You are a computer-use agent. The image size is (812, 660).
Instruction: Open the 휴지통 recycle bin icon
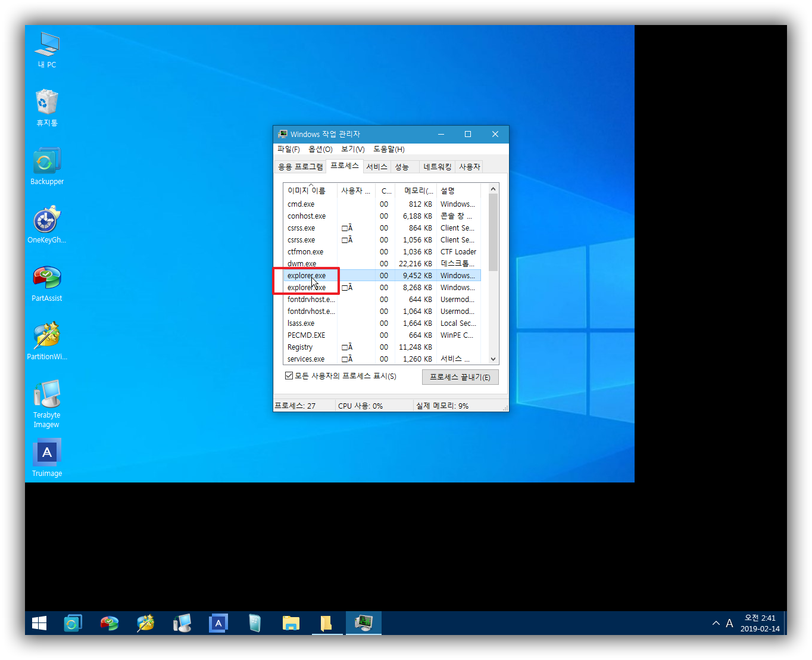[47, 108]
